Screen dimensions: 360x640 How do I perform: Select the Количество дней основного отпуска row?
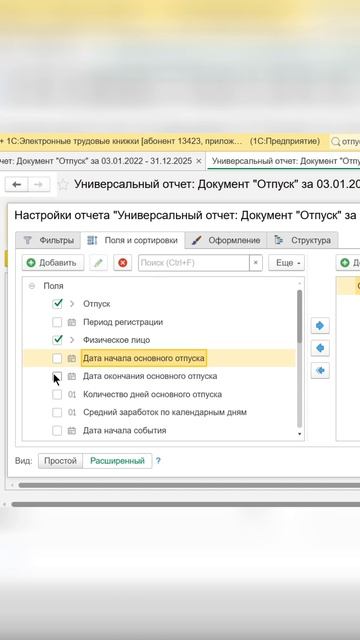159,395
